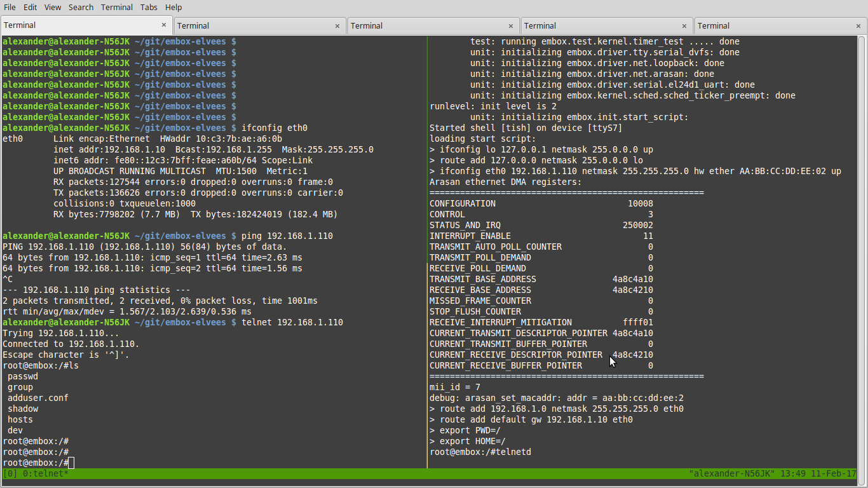Open the Terminal menu in the menu bar

117,7
